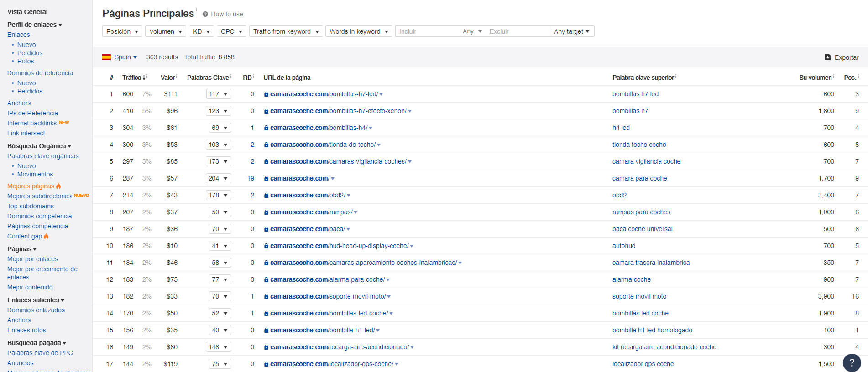The height and width of the screenshot is (372, 868).
Task: Click the Exportar document icon
Action: 828,57
